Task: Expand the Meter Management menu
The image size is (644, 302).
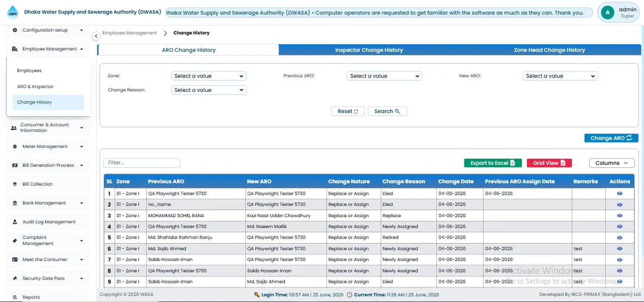Action: click(x=82, y=147)
